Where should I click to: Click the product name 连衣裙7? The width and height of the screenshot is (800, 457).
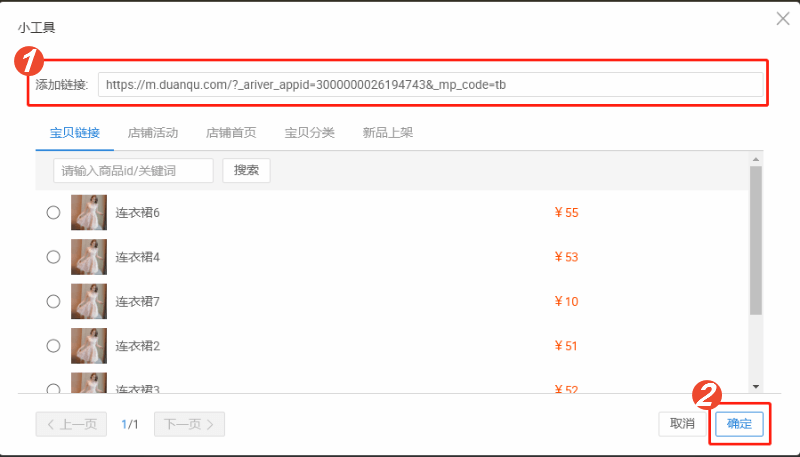point(137,301)
